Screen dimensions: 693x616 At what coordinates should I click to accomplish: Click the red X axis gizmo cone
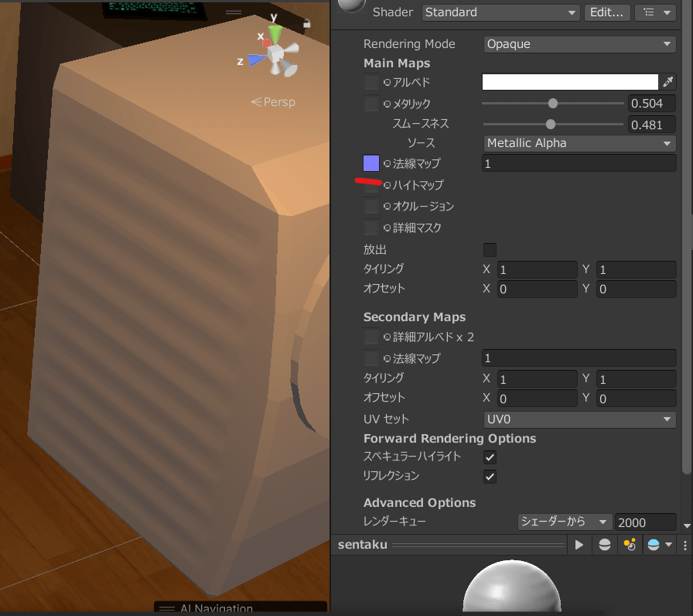pos(266,43)
